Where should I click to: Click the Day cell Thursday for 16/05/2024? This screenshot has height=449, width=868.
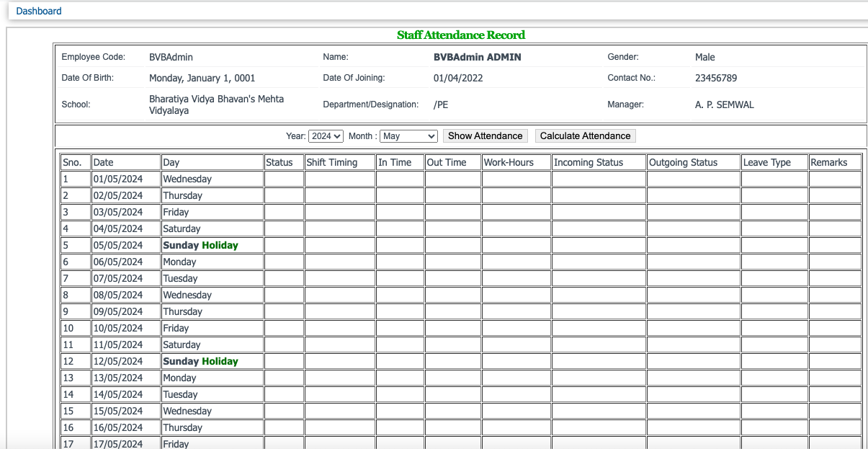212,427
